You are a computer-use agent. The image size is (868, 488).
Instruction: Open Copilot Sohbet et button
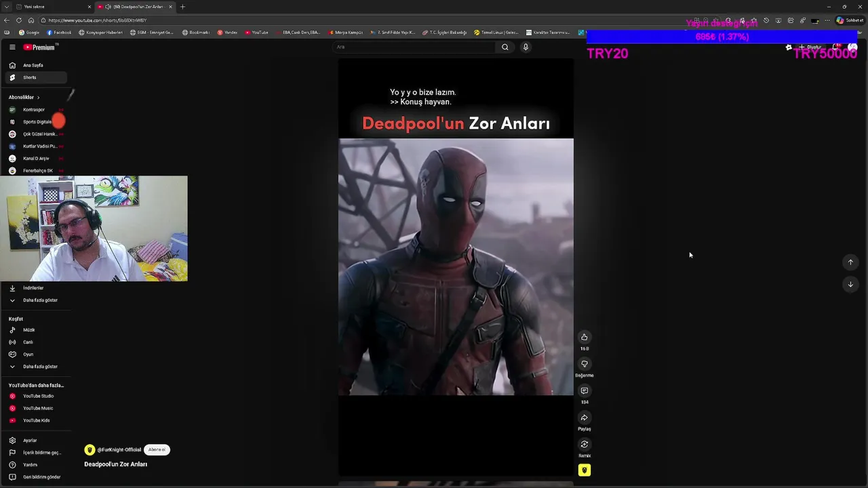tap(850, 20)
